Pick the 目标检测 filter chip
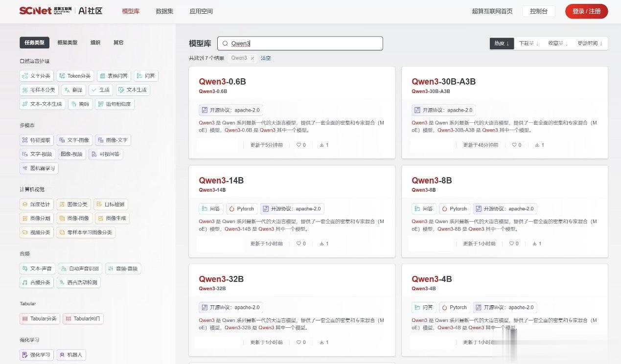 pos(110,205)
